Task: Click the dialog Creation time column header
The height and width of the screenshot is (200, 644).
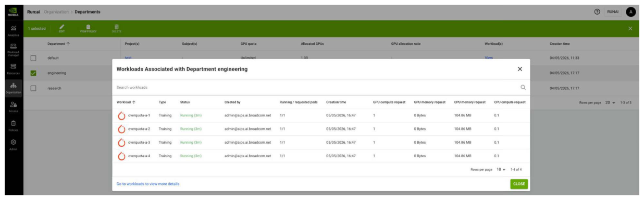Action: (336, 102)
